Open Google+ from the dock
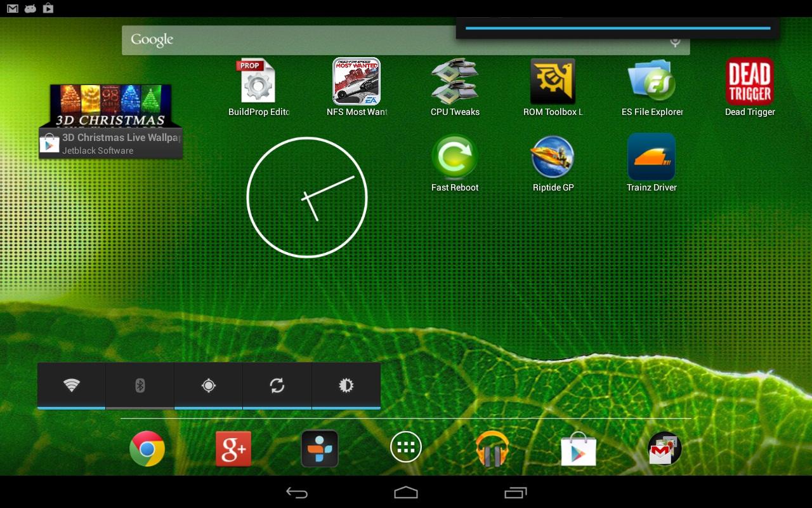 [233, 449]
